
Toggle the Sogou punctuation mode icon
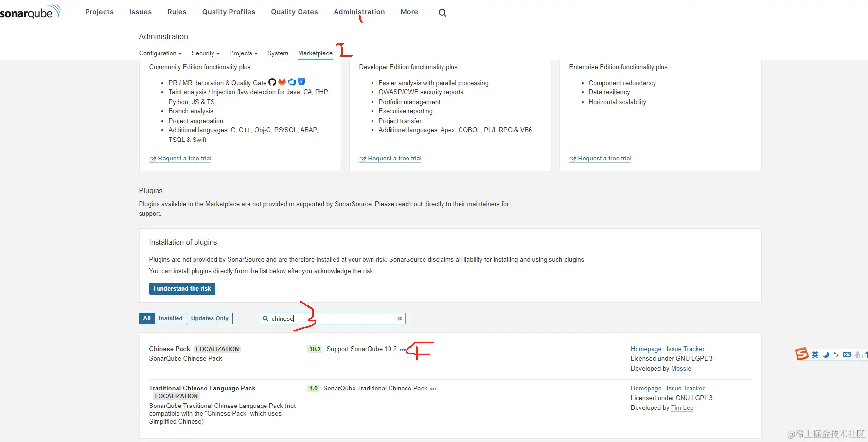point(836,354)
